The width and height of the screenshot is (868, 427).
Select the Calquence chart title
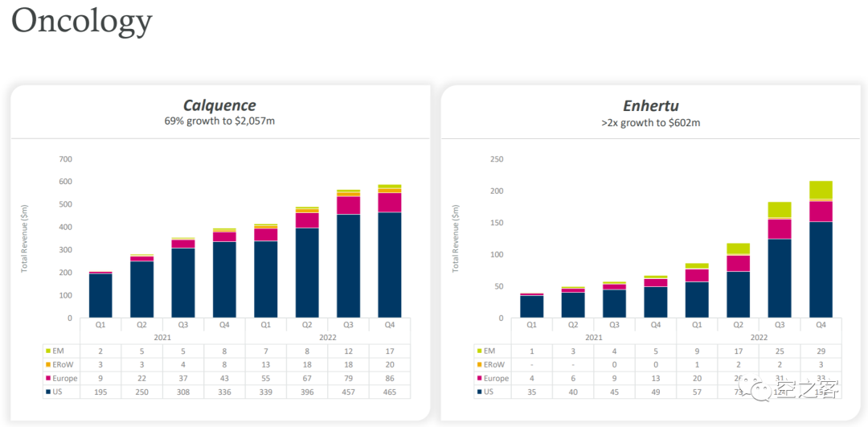pos(219,105)
